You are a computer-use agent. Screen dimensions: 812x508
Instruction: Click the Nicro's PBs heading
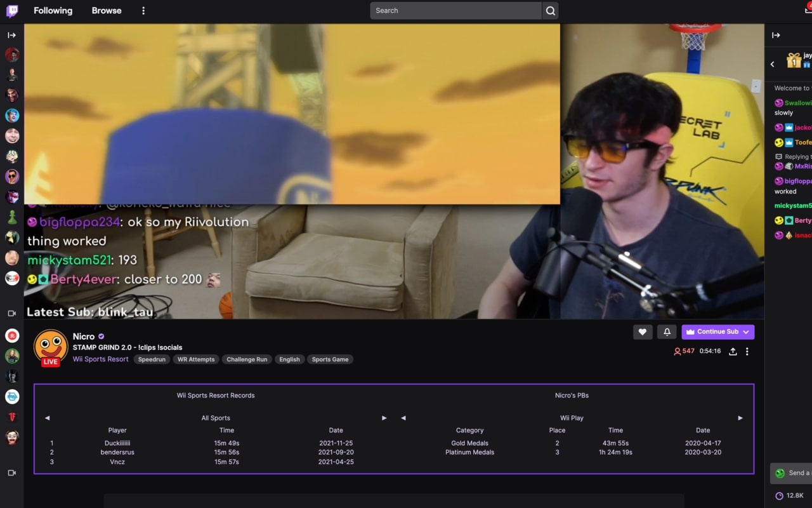pos(572,395)
